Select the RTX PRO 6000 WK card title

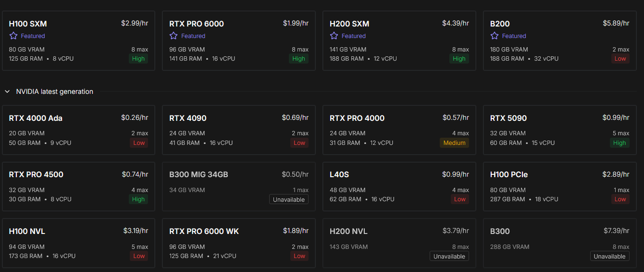click(204, 231)
